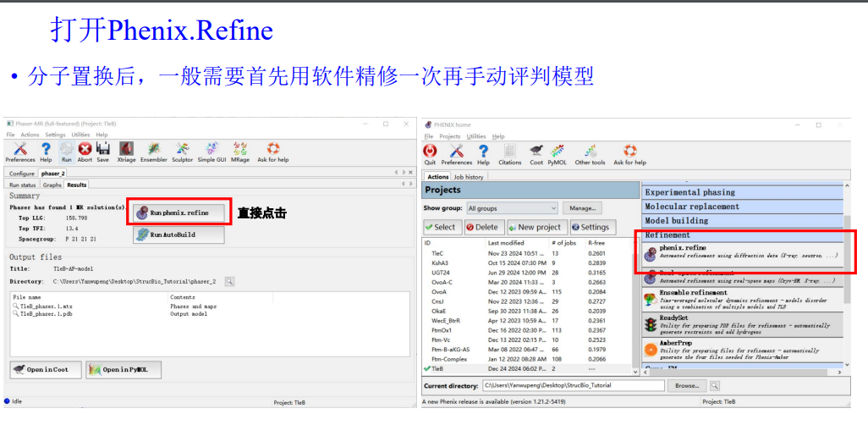Click search icon beside Browse button
This screenshot has height=436, width=868.
coord(715,385)
